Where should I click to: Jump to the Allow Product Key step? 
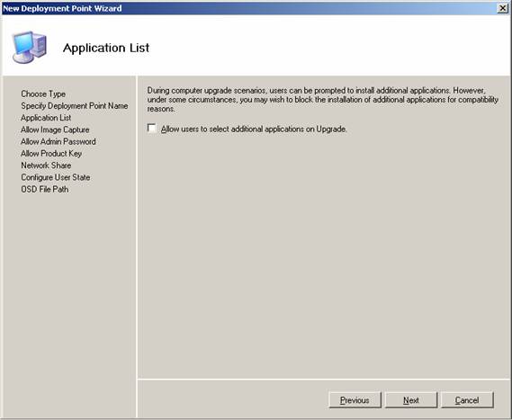point(51,154)
